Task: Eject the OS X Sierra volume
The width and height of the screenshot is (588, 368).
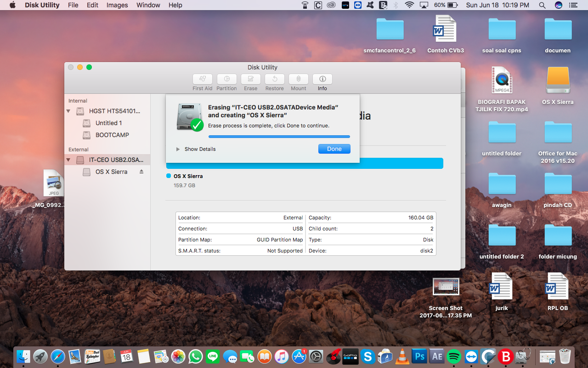Action: 141,171
